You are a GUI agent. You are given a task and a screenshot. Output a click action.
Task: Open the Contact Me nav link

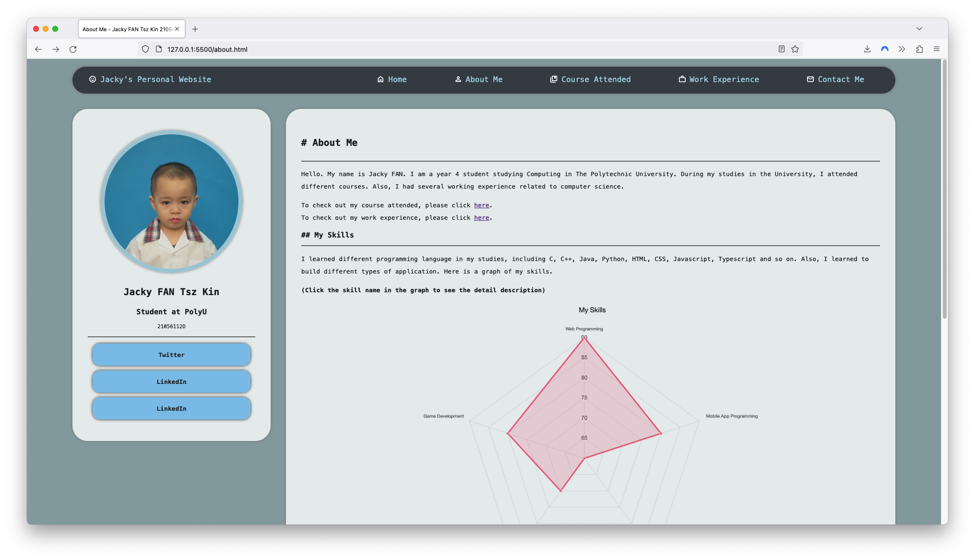coord(835,80)
